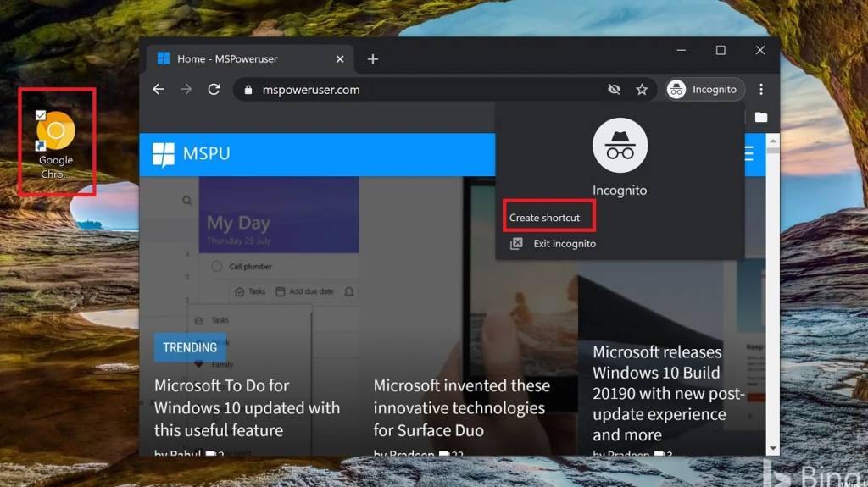Open Microsoft To Do for Windows 10 article
The height and width of the screenshot is (487, 868).
tap(247, 408)
